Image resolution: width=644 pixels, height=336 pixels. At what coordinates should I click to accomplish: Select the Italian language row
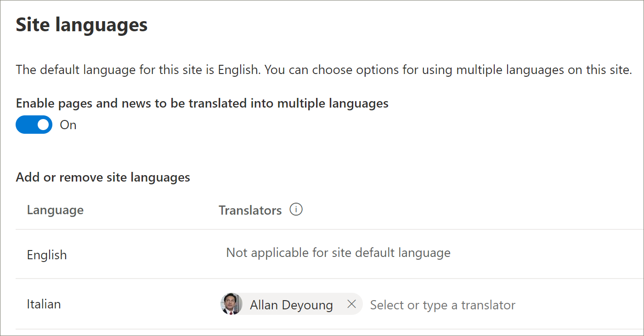point(44,304)
